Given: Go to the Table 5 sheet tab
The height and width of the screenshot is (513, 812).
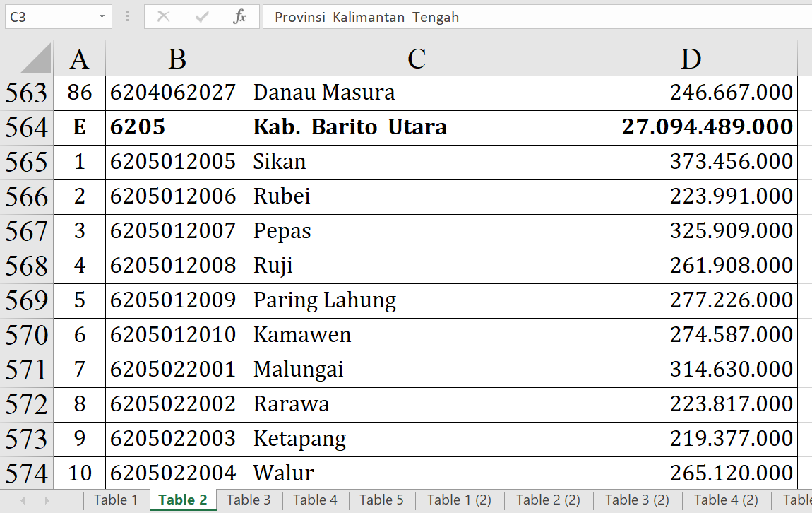Looking at the screenshot, I should [x=381, y=500].
